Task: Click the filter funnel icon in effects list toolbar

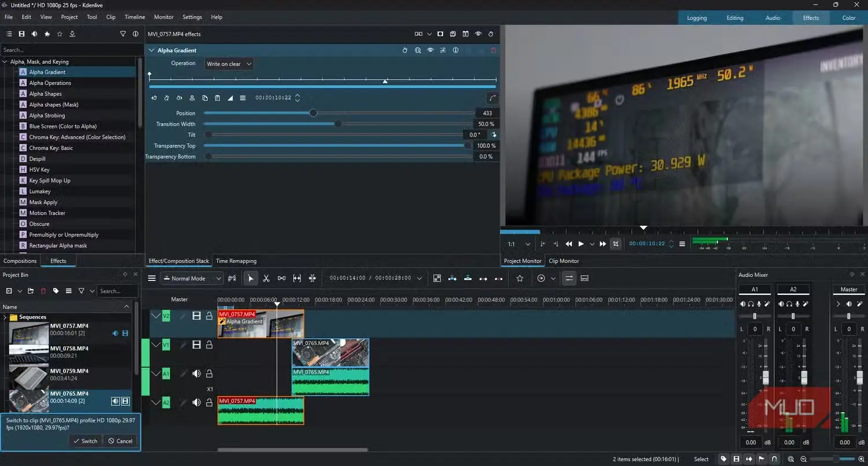Action: point(123,34)
